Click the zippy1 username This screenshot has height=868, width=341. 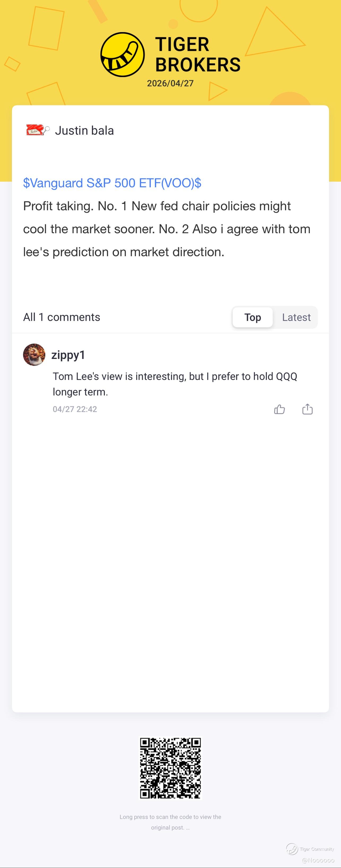(68, 355)
